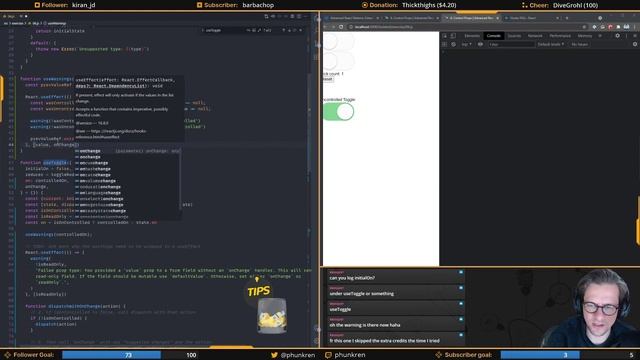Click code line "useWarning(controlledOn);"
640x360 pixels.
59,235
